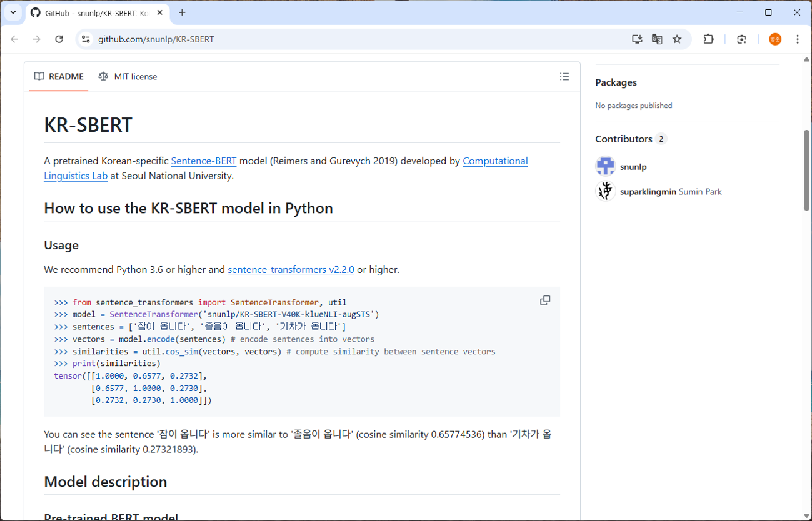This screenshot has width=812, height=521.
Task: Open Chrome's three-dot menu
Action: pyautogui.click(x=798, y=39)
